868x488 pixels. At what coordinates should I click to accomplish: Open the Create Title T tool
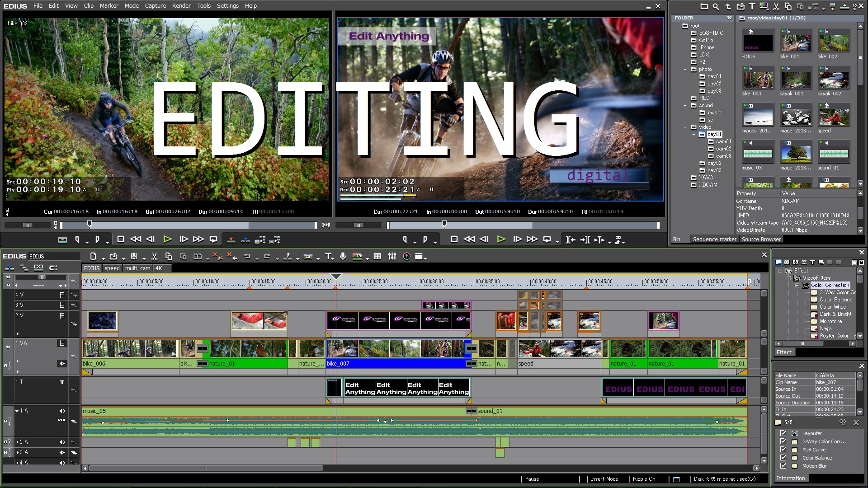pyautogui.click(x=328, y=257)
